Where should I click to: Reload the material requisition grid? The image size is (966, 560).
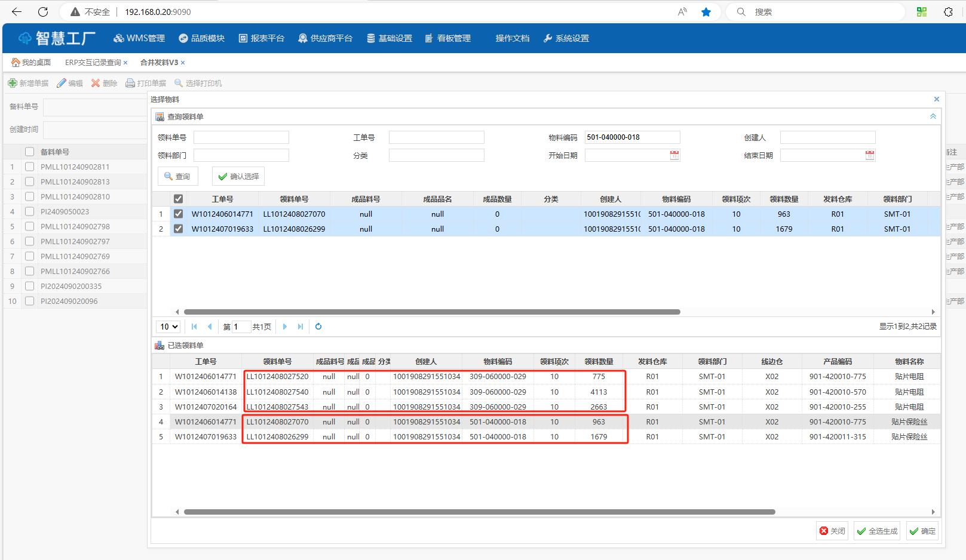click(x=318, y=327)
